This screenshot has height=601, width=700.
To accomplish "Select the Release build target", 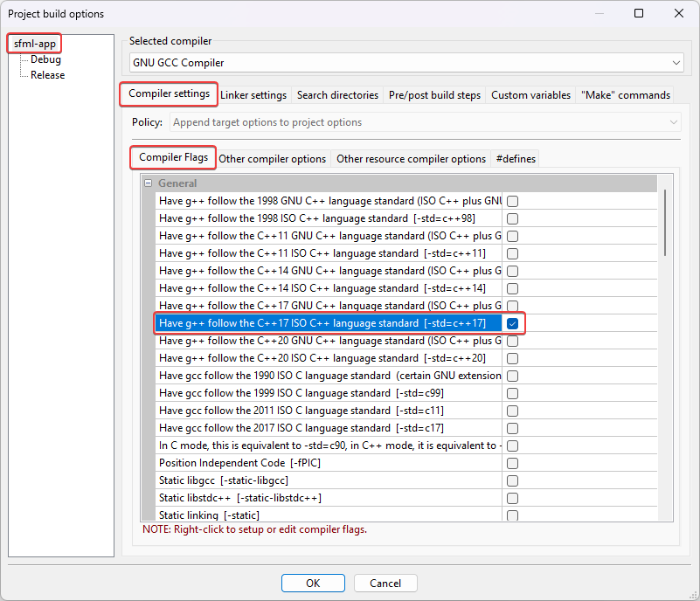I will click(48, 74).
